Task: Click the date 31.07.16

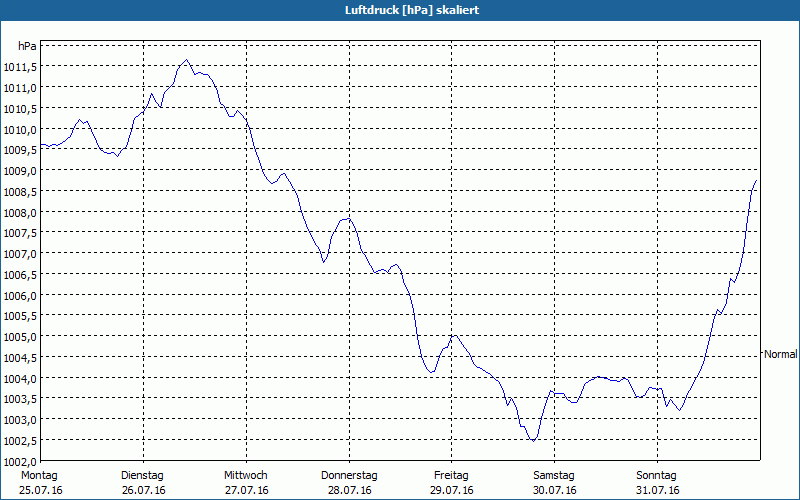Action: (x=658, y=490)
